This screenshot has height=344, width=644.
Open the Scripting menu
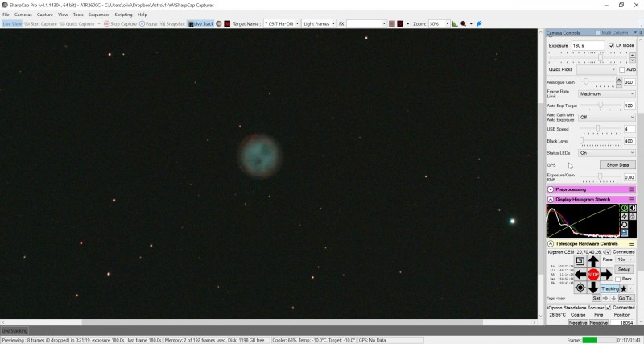[x=123, y=15]
